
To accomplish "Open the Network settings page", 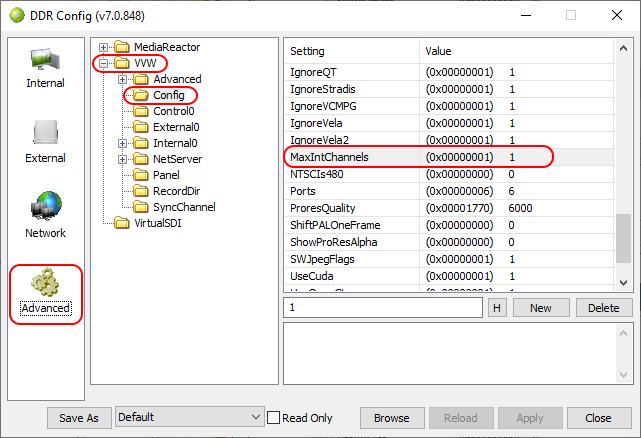I will click(x=45, y=215).
